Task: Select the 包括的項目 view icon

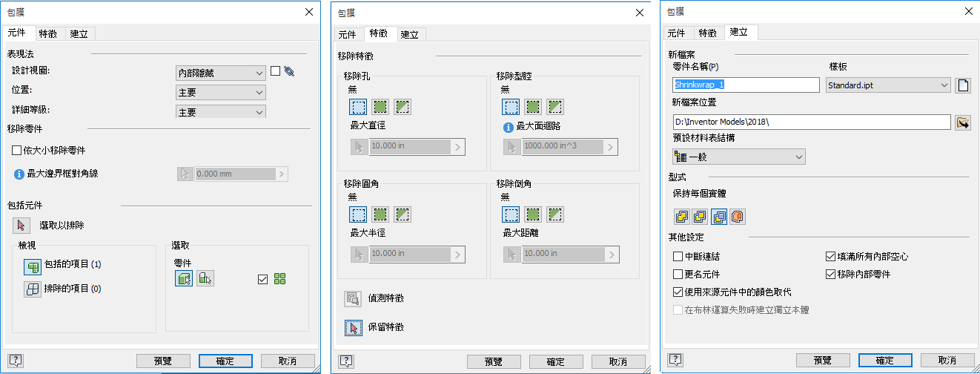Action: [x=32, y=265]
